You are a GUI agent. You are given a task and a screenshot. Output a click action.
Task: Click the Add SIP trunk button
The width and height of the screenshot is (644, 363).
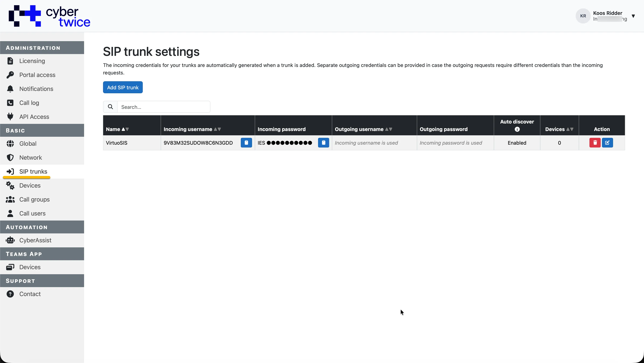tap(123, 87)
